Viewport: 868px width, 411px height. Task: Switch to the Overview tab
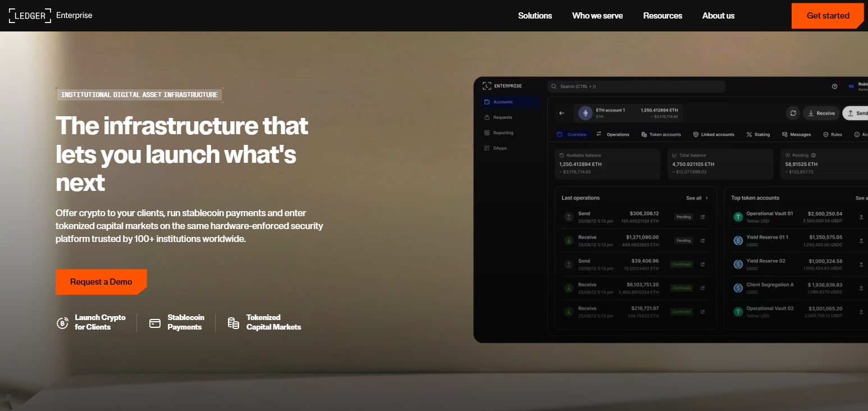(x=572, y=135)
